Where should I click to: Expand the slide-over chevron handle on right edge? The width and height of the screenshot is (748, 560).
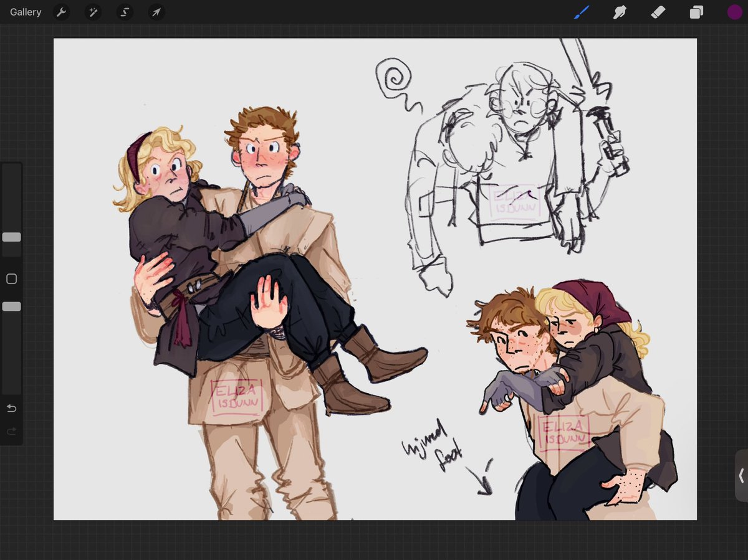click(x=741, y=476)
